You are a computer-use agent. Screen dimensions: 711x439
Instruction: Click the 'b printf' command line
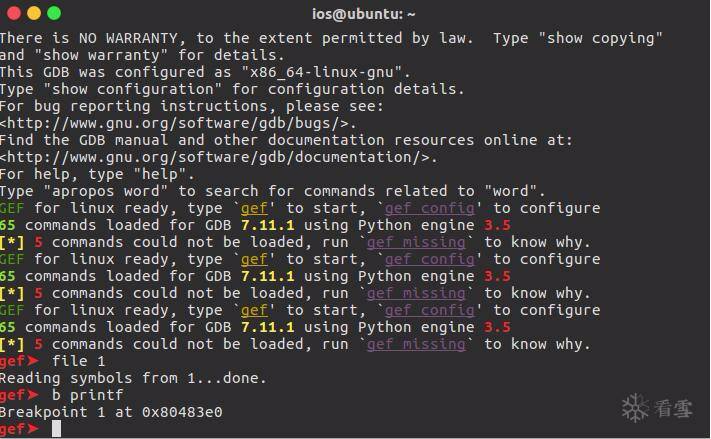pos(88,395)
